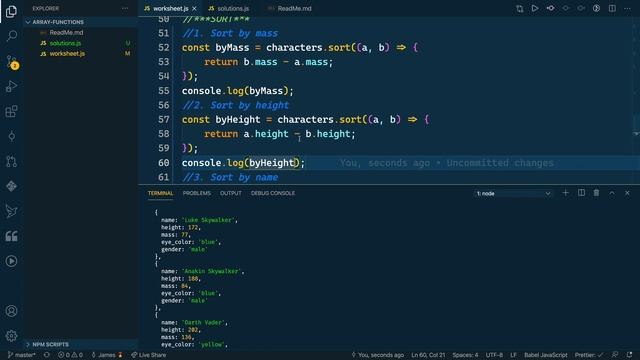Open the Manage gear icon

[11, 336]
